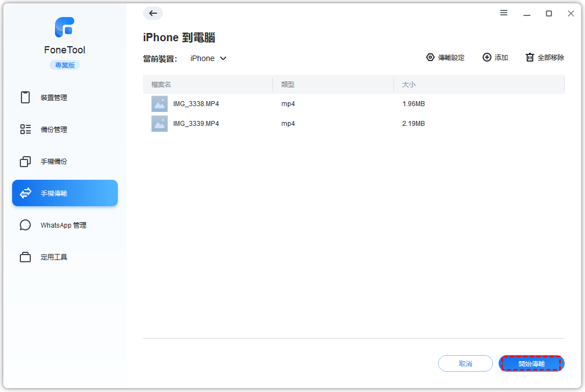
Task: Go to 備份管理 section
Action: click(54, 130)
